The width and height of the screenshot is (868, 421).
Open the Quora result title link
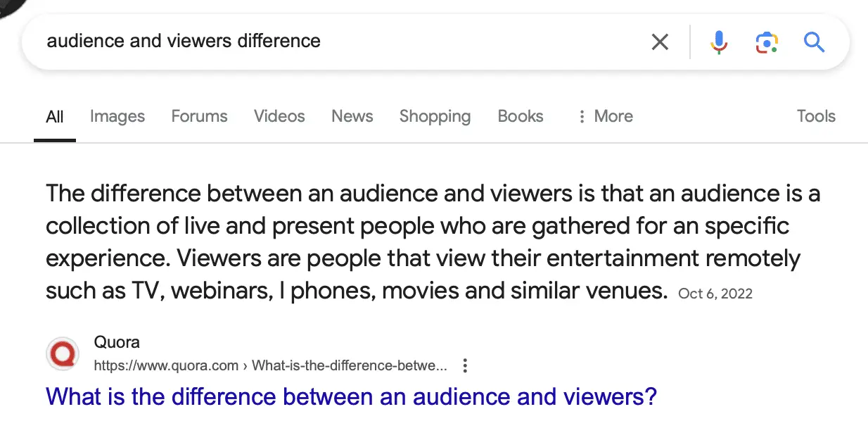tap(351, 396)
